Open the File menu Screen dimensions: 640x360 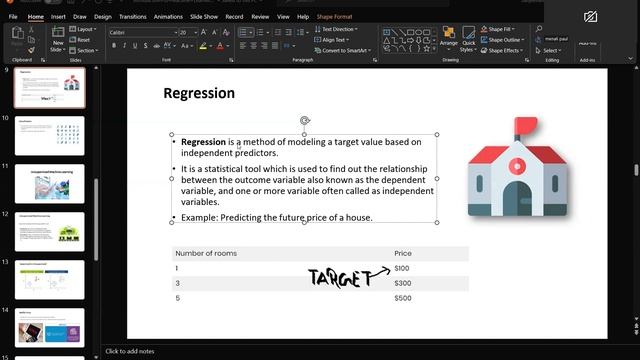click(x=13, y=17)
